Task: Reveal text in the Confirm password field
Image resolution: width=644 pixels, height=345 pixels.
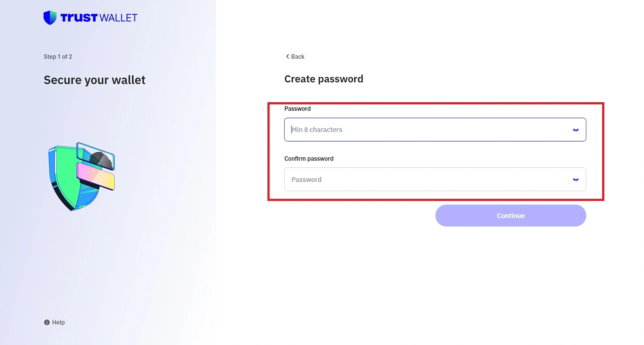Action: tap(575, 180)
